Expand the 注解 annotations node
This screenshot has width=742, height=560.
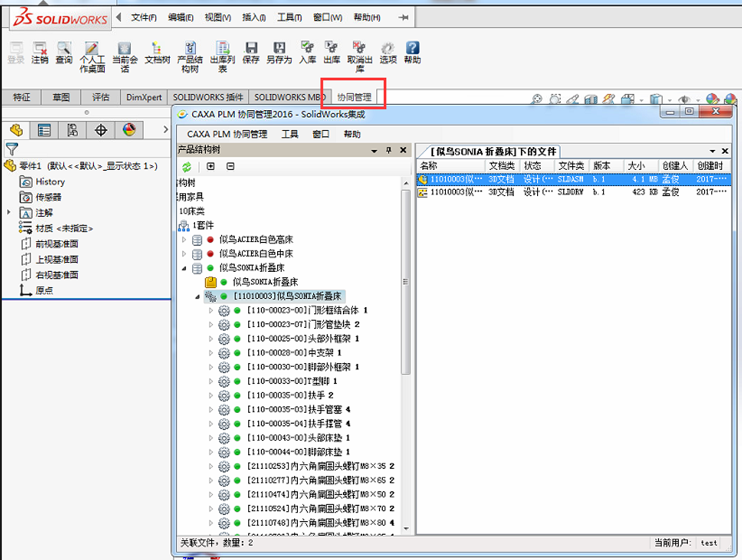click(x=9, y=213)
